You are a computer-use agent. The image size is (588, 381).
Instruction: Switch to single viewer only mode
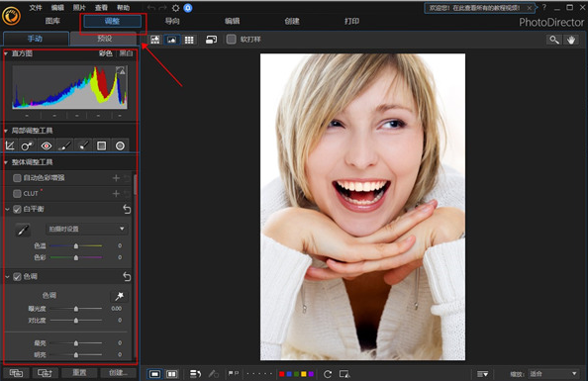[x=172, y=40]
